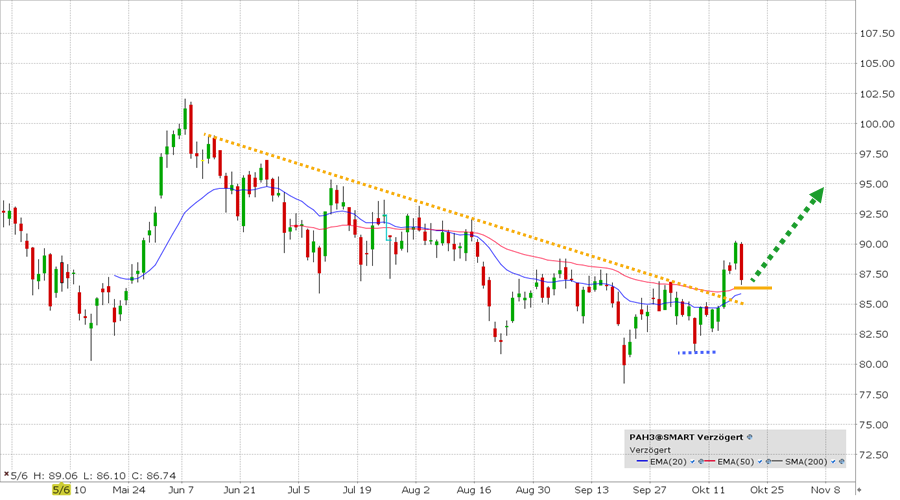
Task: Click the Okt 25 date label
Action: (767, 490)
